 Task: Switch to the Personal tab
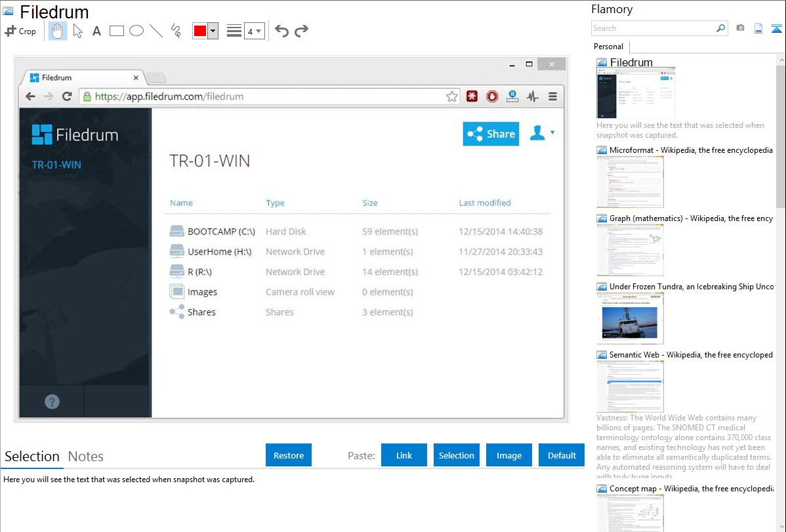[x=608, y=47]
